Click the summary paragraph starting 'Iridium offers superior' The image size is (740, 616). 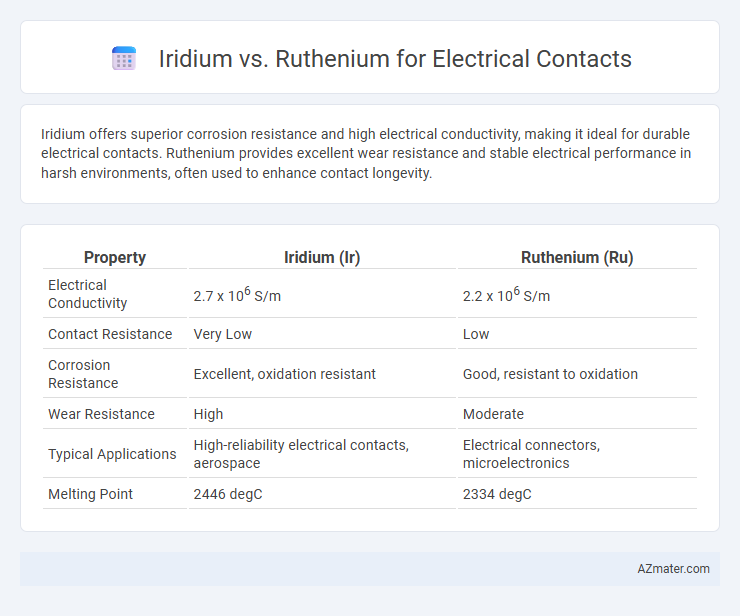coord(366,153)
